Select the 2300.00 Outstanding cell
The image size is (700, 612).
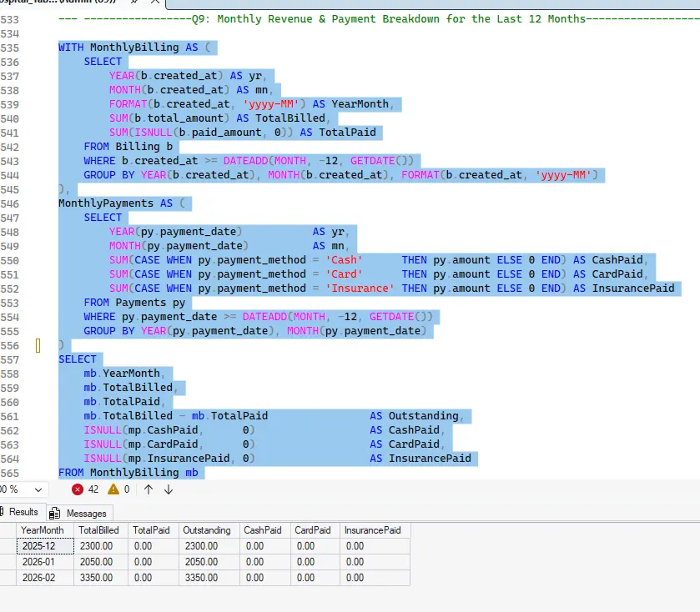pyautogui.click(x=209, y=546)
